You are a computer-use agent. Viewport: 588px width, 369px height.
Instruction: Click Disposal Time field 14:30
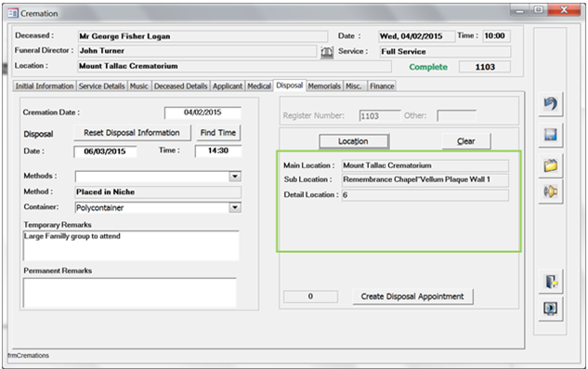tap(218, 151)
